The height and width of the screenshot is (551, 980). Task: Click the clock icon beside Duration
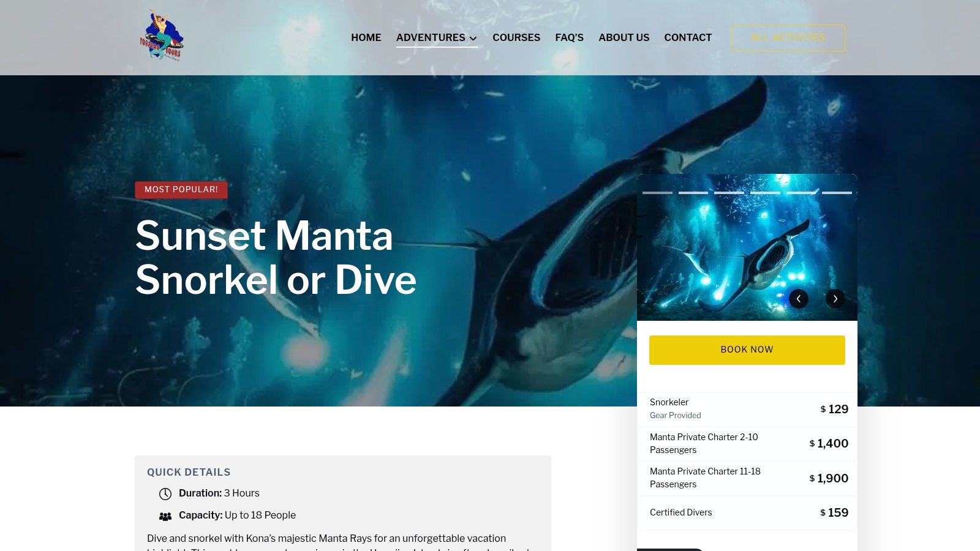[x=165, y=493]
